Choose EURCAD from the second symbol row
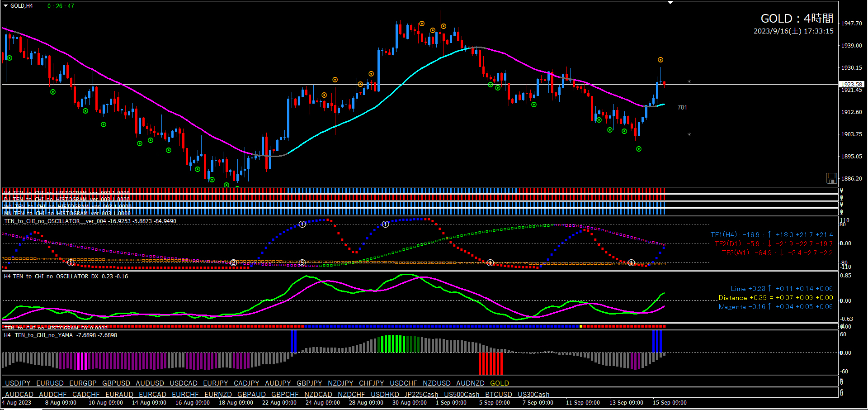The width and height of the screenshot is (868, 410). 153,395
